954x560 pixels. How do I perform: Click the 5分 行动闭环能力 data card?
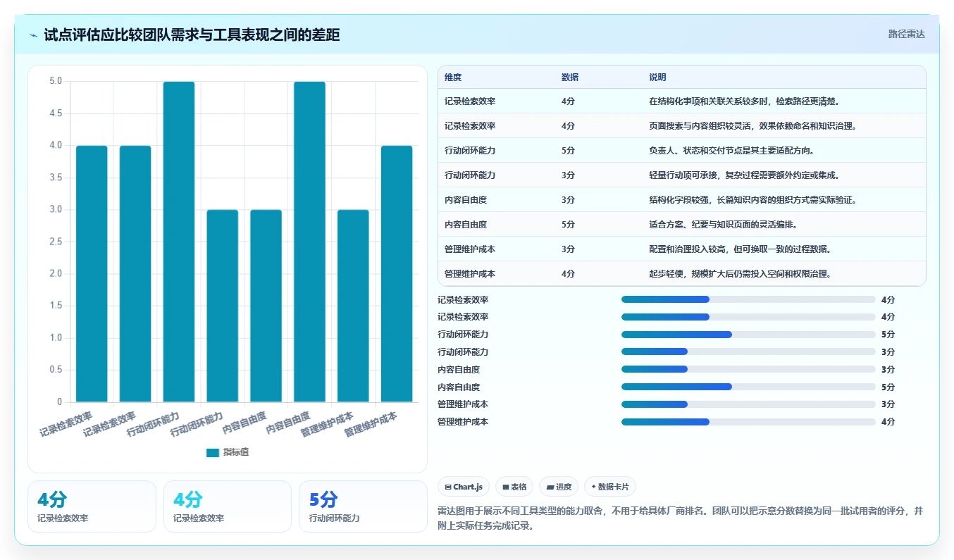(363, 506)
